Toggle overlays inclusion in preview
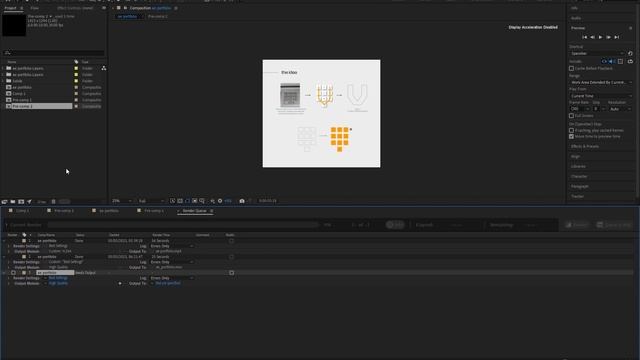The width and height of the screenshot is (640, 360). (x=620, y=62)
